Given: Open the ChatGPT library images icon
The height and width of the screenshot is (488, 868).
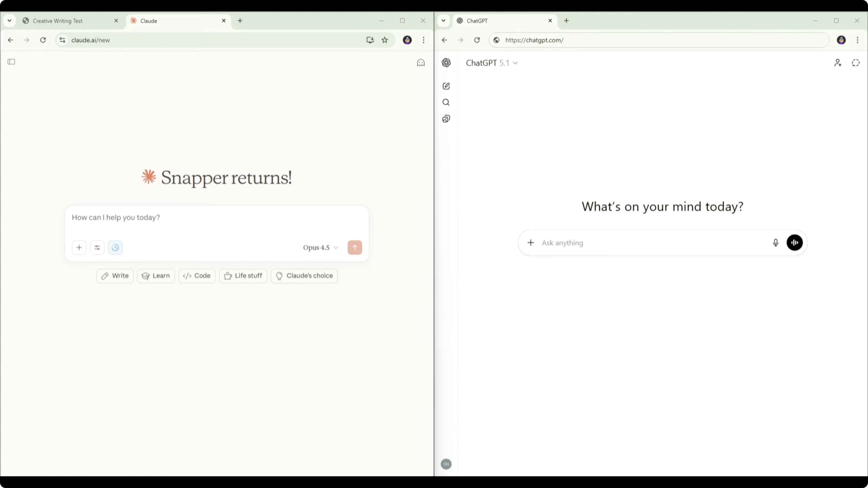Looking at the screenshot, I should click(446, 119).
